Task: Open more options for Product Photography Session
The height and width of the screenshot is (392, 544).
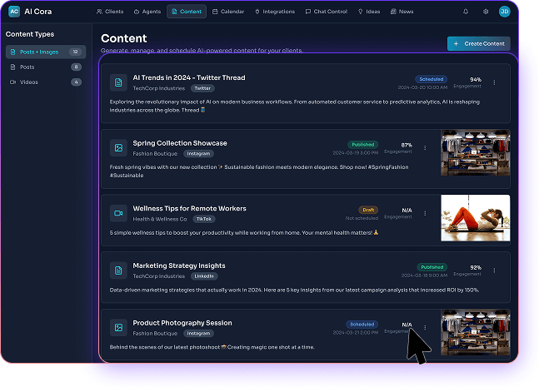Action: tap(425, 328)
